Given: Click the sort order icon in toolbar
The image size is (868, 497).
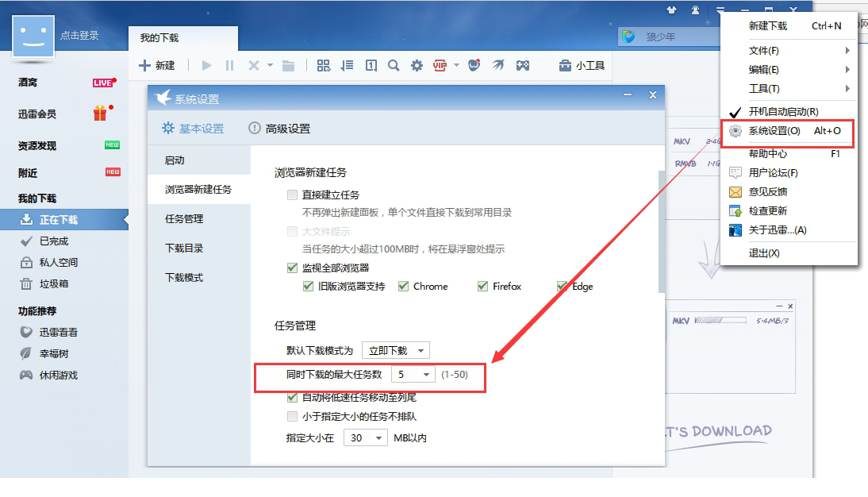Looking at the screenshot, I should pos(347,66).
